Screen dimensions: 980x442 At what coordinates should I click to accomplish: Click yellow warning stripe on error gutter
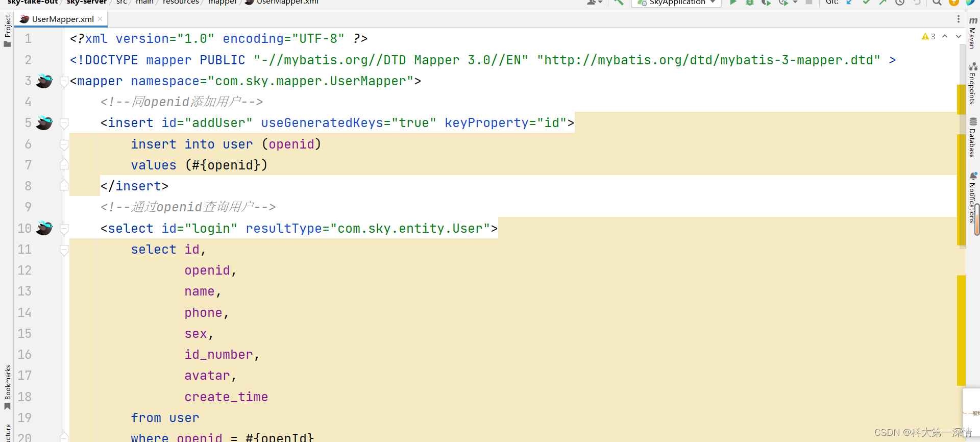pyautogui.click(x=962, y=330)
